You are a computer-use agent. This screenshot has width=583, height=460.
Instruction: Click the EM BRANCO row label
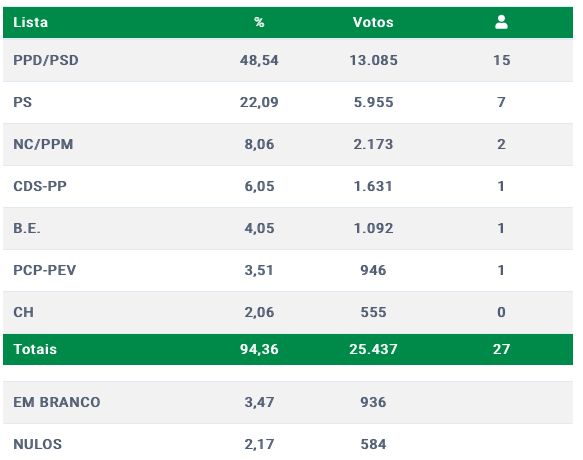(57, 402)
